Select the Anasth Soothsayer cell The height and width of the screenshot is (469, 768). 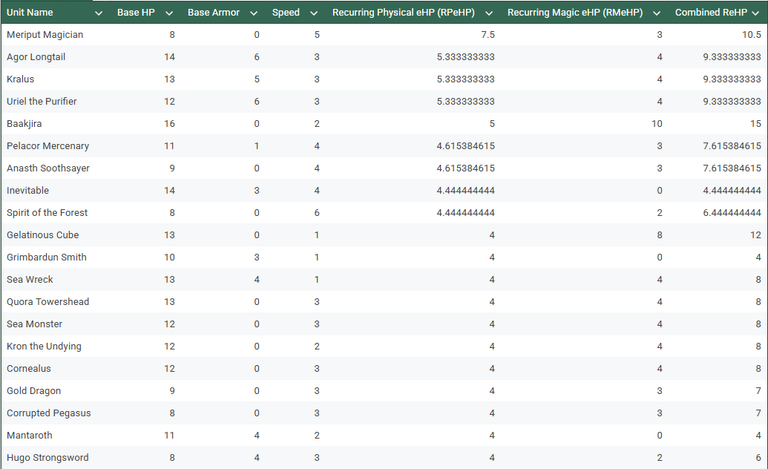(x=54, y=168)
